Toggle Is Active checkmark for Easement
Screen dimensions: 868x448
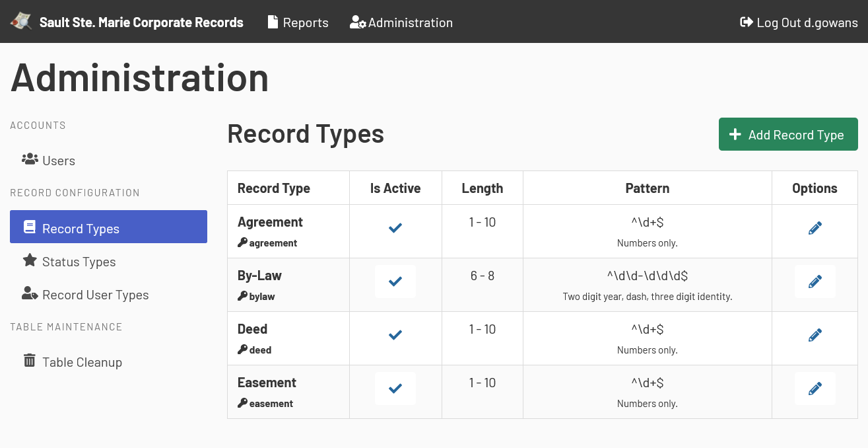[395, 389]
